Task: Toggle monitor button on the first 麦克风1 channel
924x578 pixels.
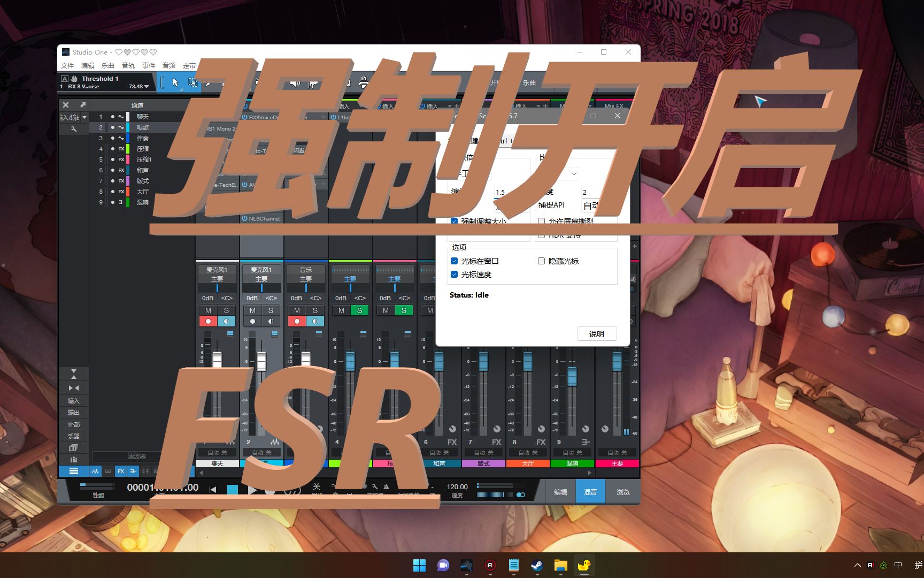Action: coord(226,321)
